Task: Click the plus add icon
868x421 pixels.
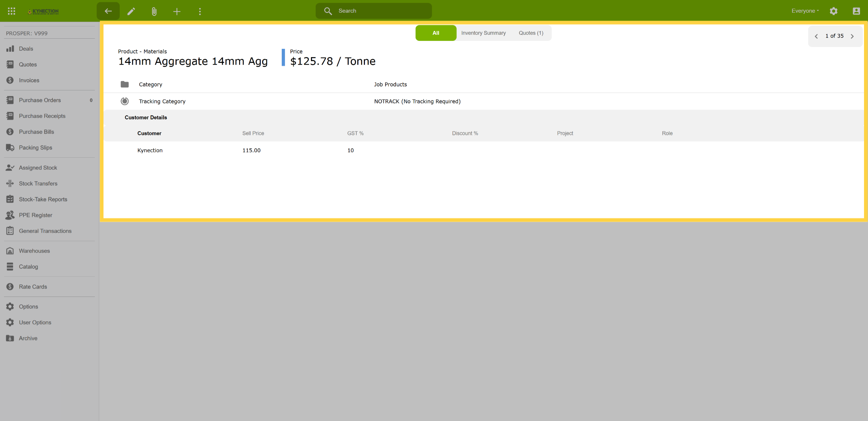Action: click(x=177, y=11)
